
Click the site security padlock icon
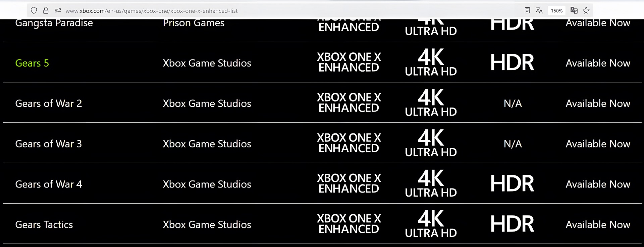(x=46, y=11)
